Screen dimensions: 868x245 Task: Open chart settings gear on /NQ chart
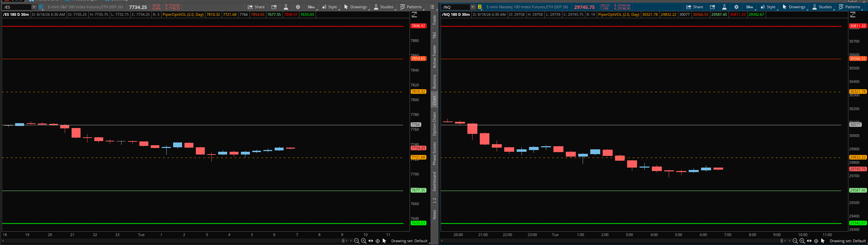point(737,7)
